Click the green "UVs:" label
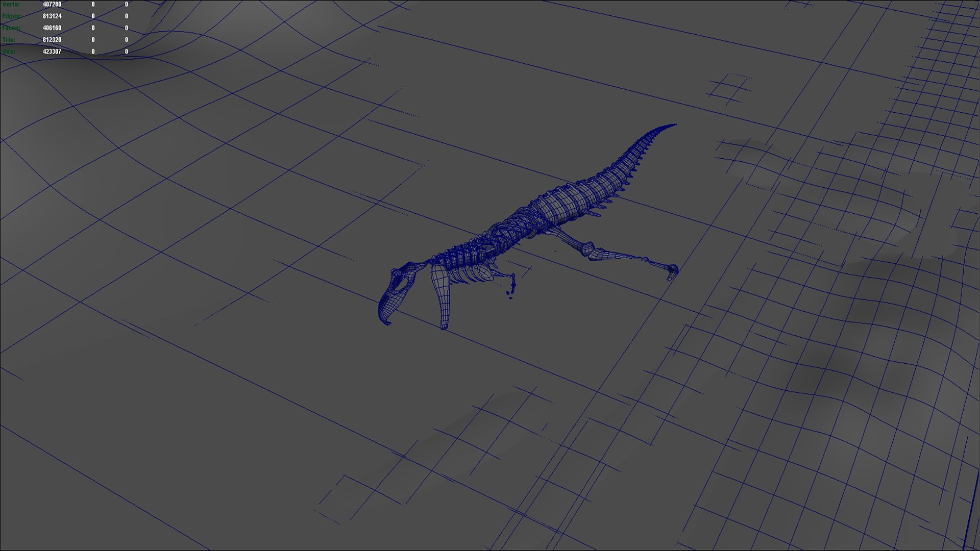The height and width of the screenshot is (551, 980). pos(9,52)
